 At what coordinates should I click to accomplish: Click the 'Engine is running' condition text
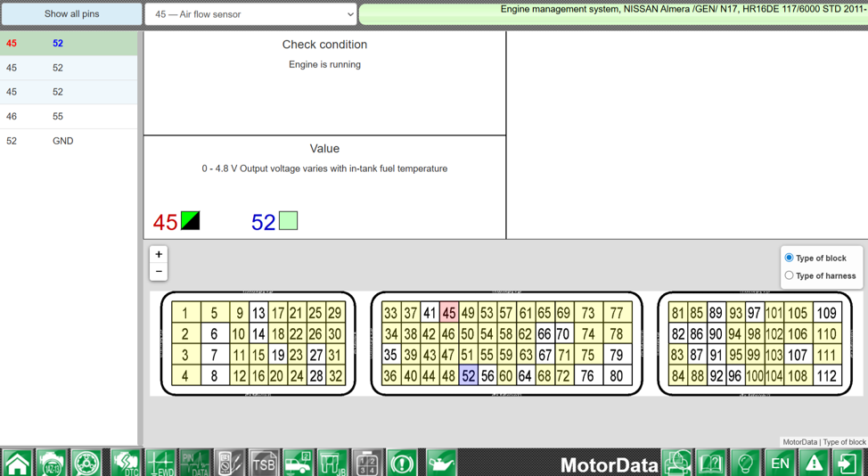point(325,65)
